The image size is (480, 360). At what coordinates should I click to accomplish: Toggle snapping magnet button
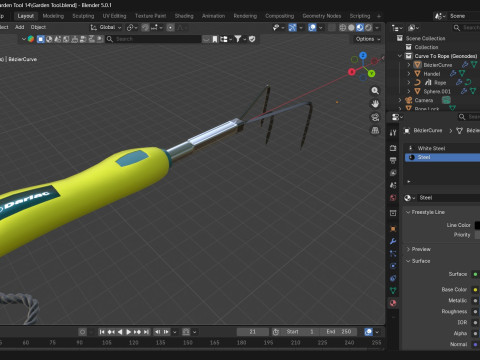coord(145,28)
